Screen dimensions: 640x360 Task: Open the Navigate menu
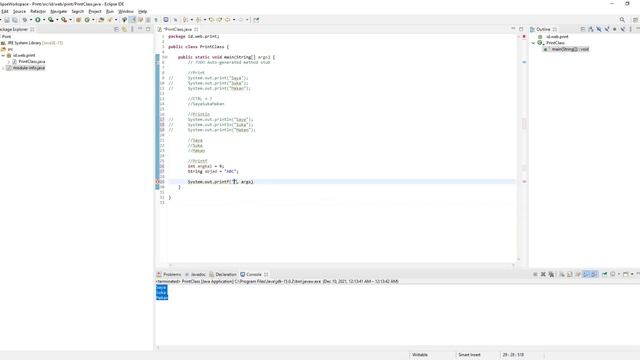[58, 11]
